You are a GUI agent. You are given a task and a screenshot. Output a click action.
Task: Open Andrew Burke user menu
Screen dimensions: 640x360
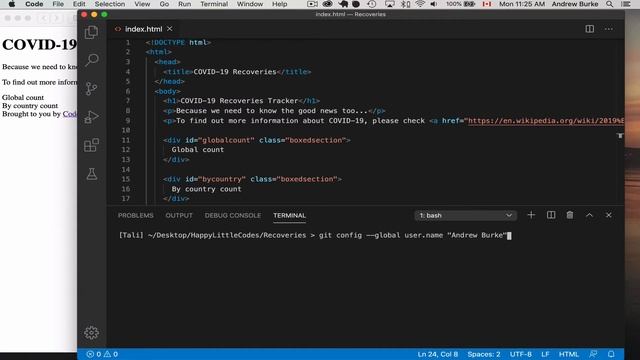(x=575, y=4)
